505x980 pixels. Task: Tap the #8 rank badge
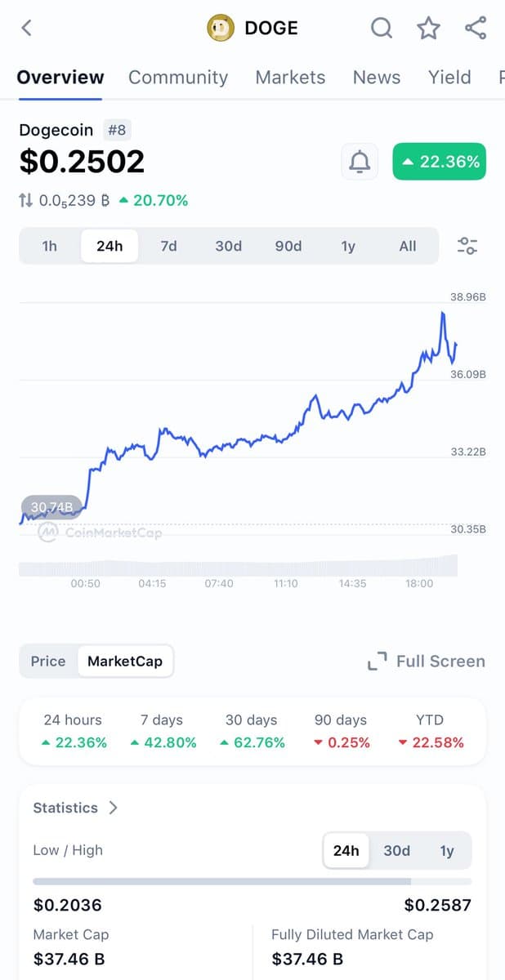coord(117,130)
